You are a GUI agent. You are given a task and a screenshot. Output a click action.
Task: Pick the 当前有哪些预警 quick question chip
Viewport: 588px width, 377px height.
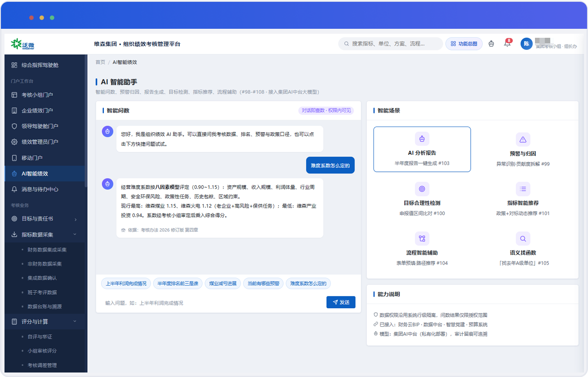pyautogui.click(x=263, y=283)
